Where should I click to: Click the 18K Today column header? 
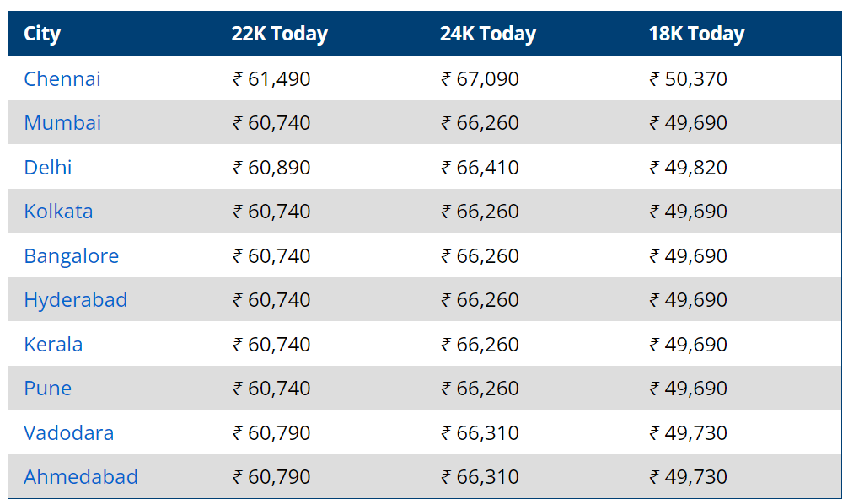click(696, 34)
